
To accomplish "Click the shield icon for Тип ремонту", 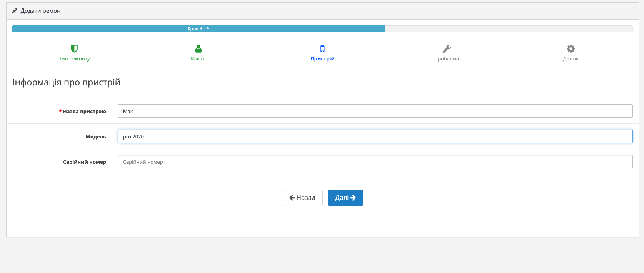I will (x=74, y=48).
